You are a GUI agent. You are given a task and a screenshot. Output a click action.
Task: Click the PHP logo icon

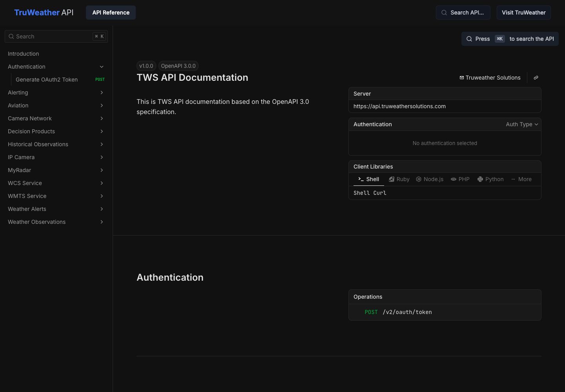click(x=454, y=179)
